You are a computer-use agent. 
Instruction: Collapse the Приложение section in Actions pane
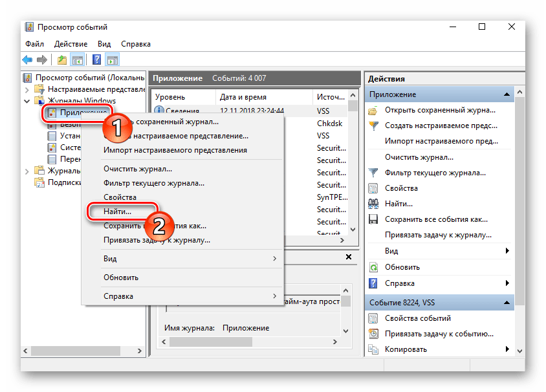pos(508,94)
